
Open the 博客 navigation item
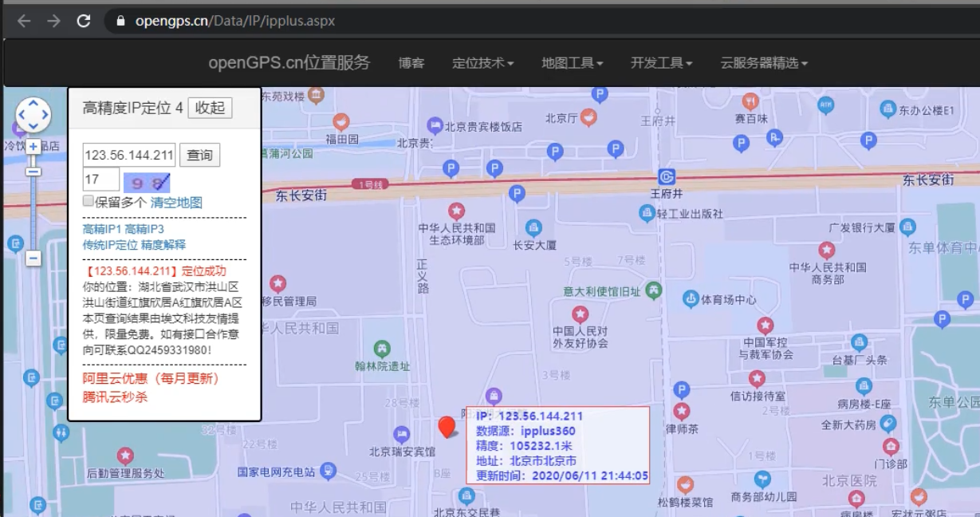[x=411, y=63]
